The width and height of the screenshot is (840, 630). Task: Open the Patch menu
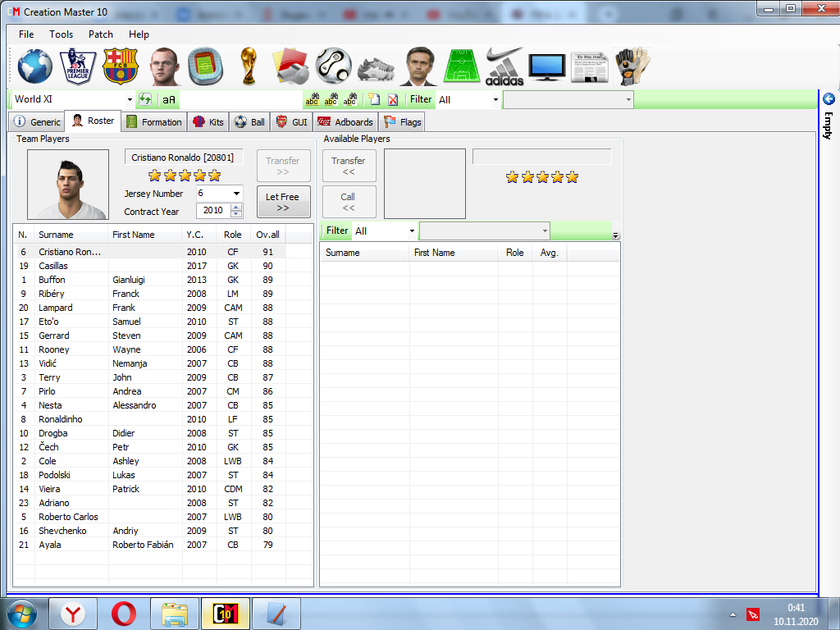pyautogui.click(x=101, y=34)
